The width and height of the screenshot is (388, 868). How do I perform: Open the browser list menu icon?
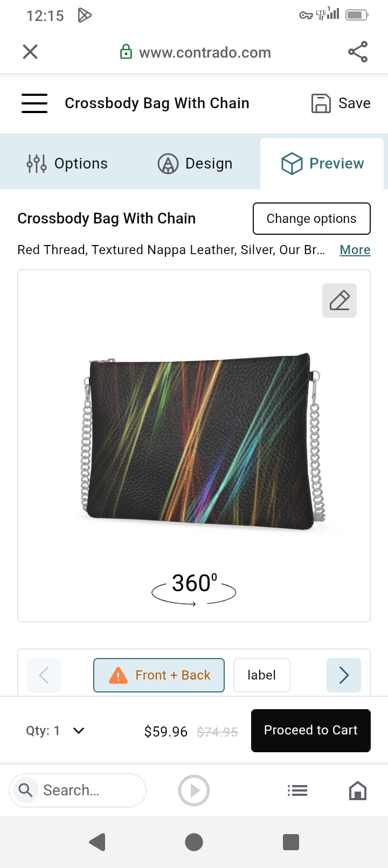pos(297,790)
